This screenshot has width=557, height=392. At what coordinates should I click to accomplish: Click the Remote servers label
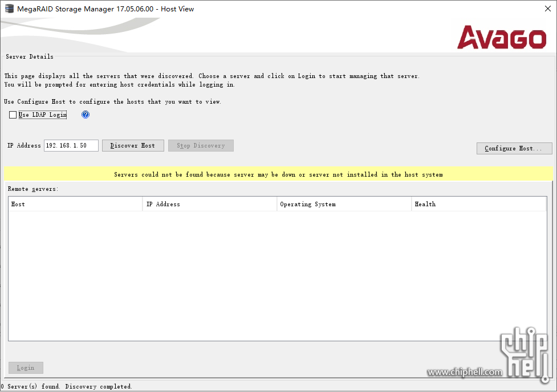[x=33, y=189]
